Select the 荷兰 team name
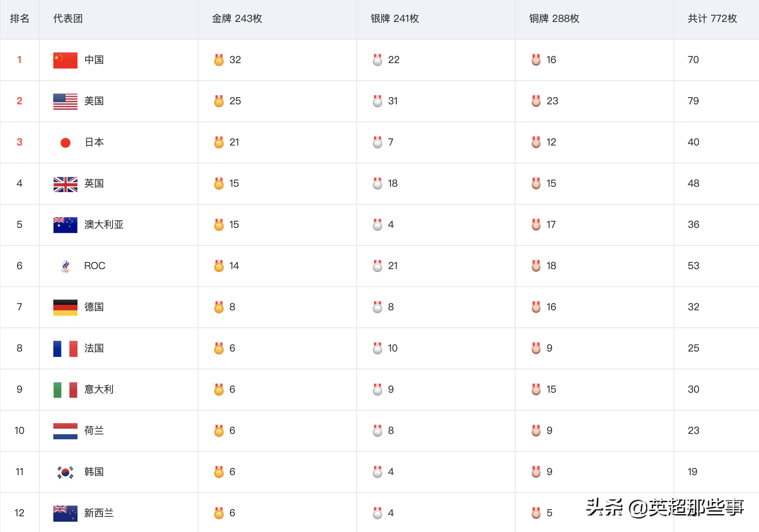The image size is (759, 532). 94,431
